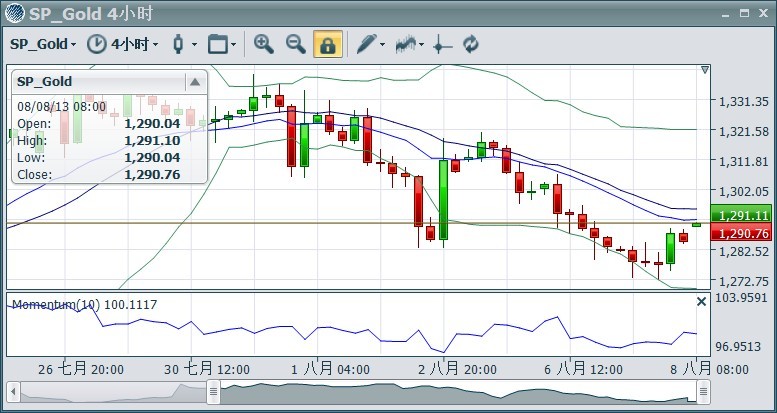Maximize the SP_Gold chart window
Screen dimensions: 777x413
tap(744, 13)
